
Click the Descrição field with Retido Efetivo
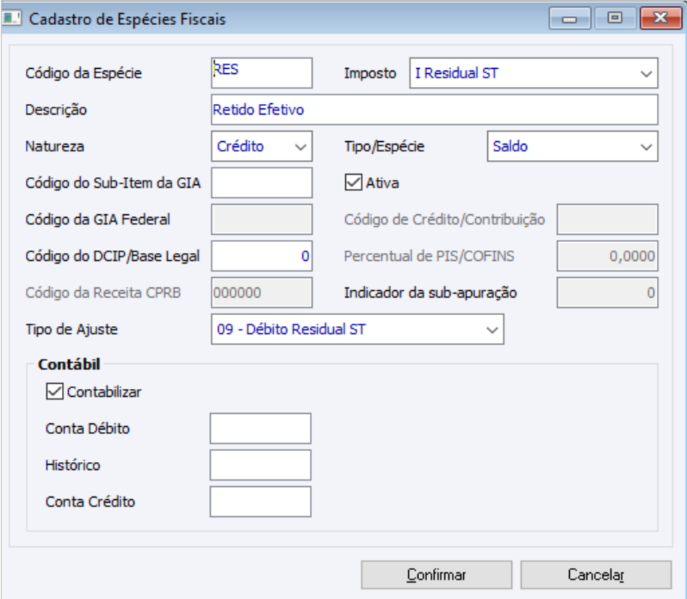(x=434, y=110)
